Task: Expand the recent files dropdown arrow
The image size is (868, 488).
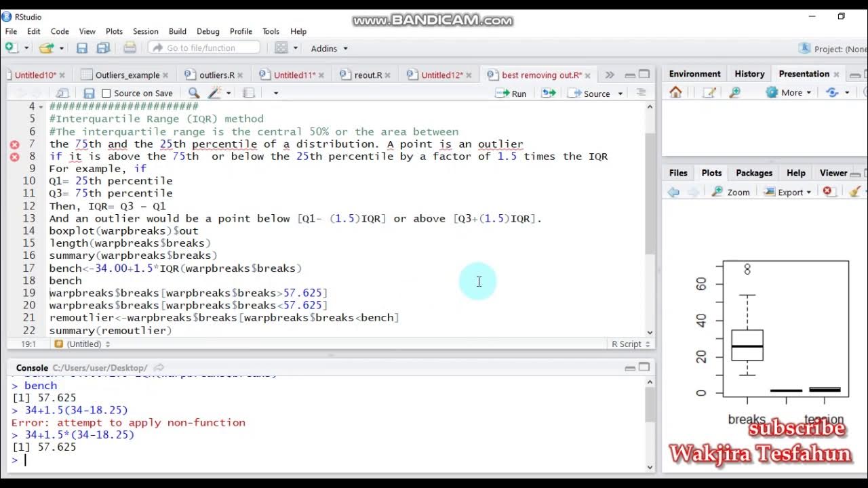Action: [61, 48]
